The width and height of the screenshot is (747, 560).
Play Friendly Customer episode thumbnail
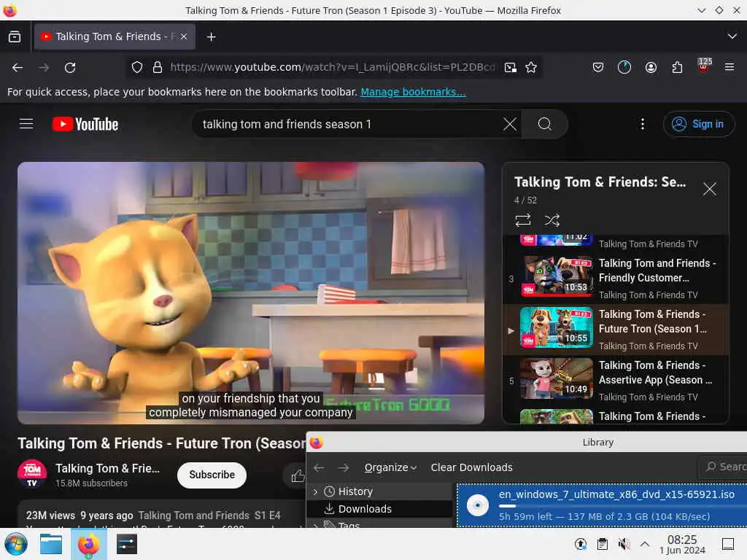[x=557, y=276]
